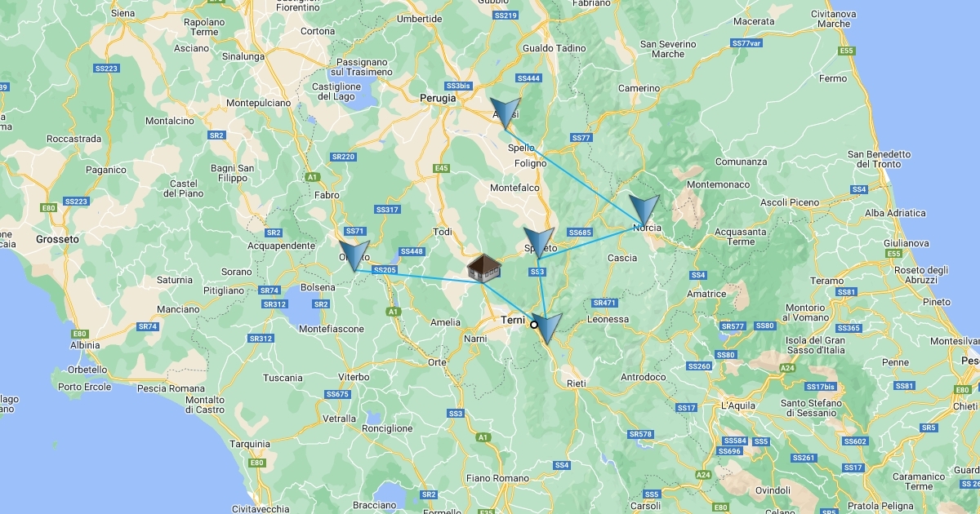Image resolution: width=980 pixels, height=514 pixels.
Task: Click the arrow marker over Spoleto
Action: [539, 244]
